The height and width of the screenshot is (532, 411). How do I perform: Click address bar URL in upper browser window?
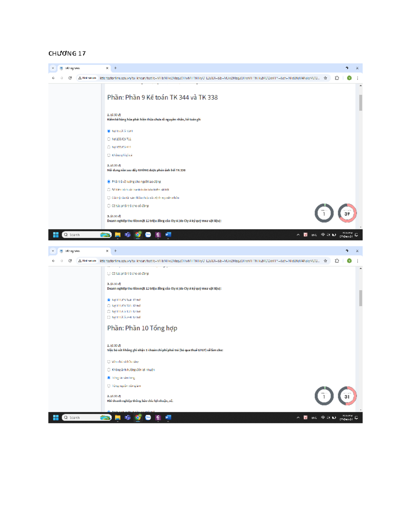[210, 78]
